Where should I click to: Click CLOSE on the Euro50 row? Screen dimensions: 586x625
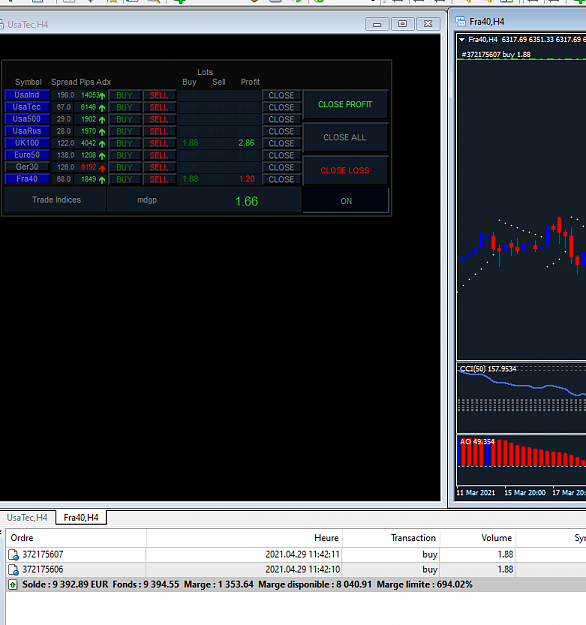tap(281, 155)
